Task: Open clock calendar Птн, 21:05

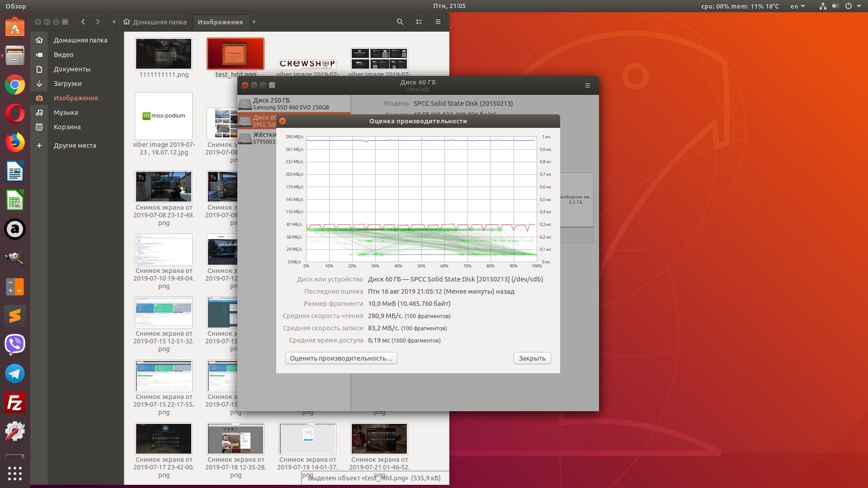Action: (449, 6)
